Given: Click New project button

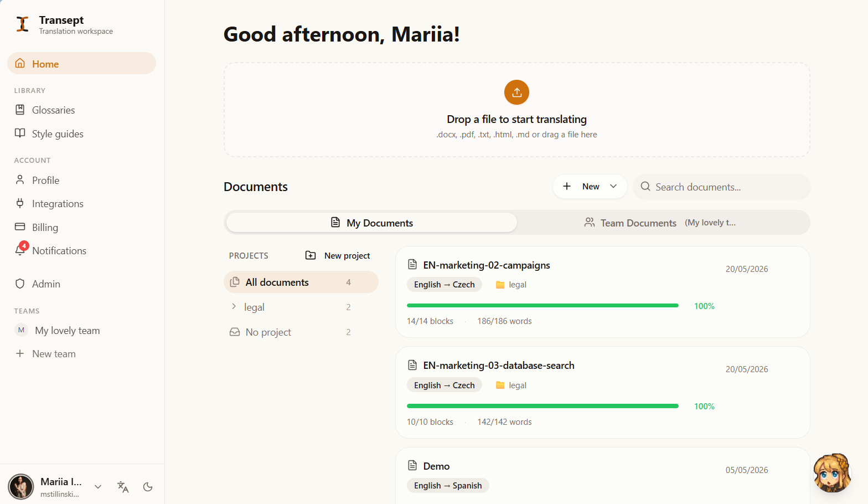Looking at the screenshot, I should click(338, 255).
